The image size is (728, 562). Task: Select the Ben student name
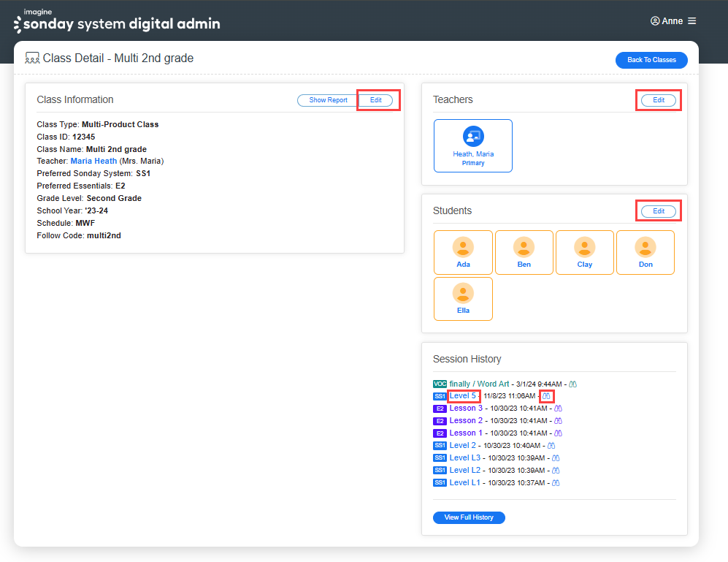[x=524, y=265]
